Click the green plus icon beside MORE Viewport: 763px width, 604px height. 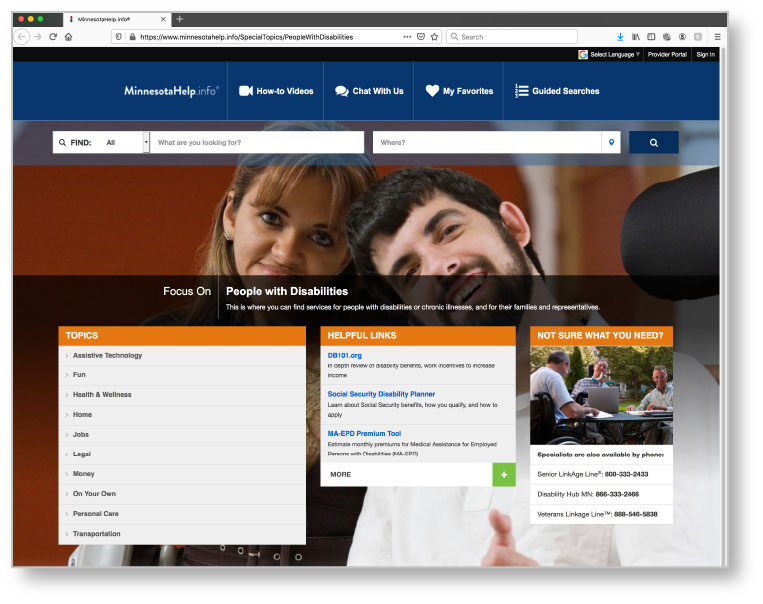click(504, 474)
